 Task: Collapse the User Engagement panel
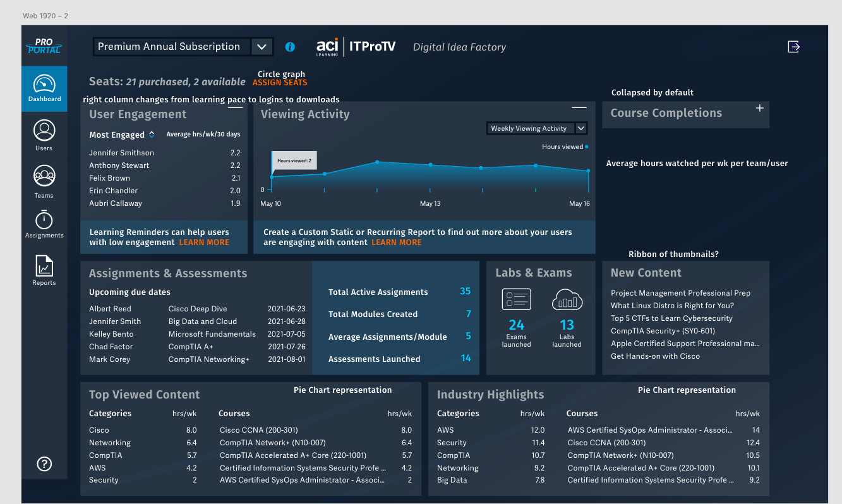[x=235, y=108]
